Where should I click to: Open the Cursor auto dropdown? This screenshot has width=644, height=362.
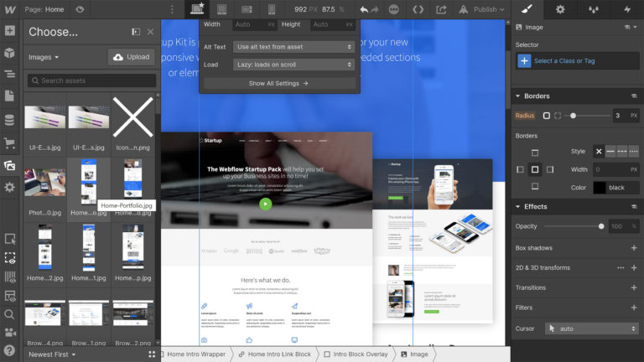592,328
